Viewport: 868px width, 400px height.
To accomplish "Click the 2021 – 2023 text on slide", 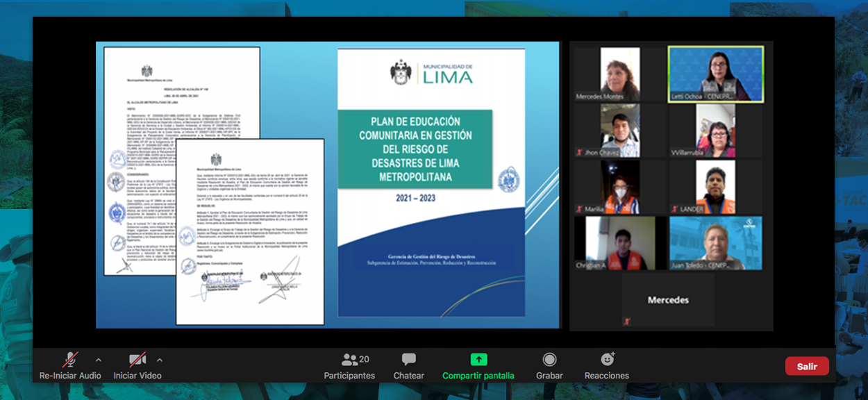I will point(416,198).
